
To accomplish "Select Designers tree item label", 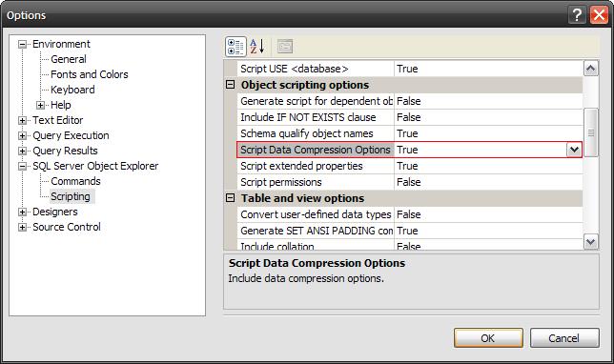I will point(55,212).
